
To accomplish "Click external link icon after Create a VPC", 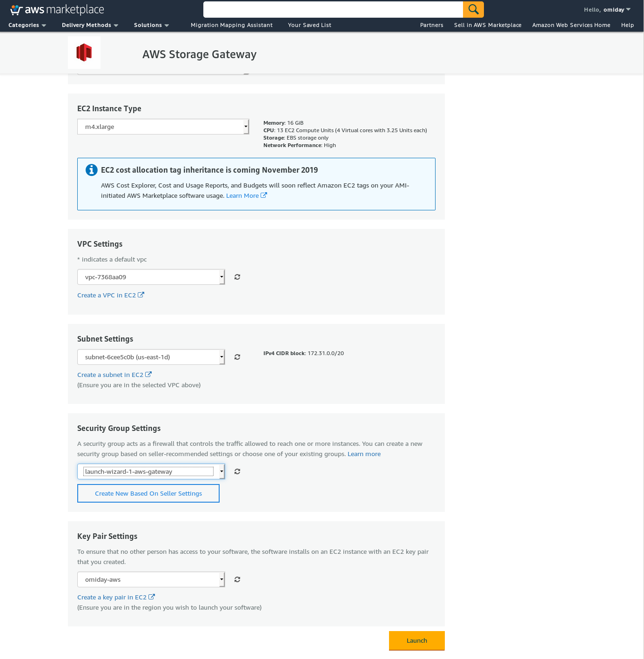I will (141, 295).
